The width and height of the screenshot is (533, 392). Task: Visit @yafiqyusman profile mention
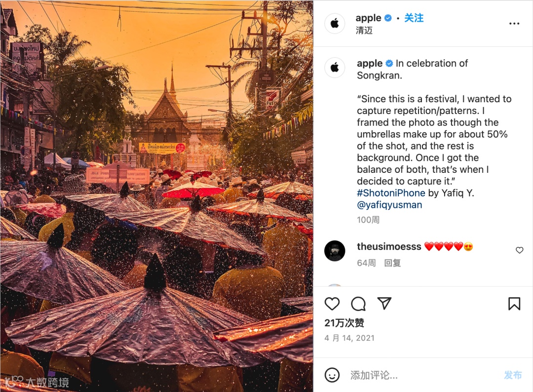coord(389,205)
